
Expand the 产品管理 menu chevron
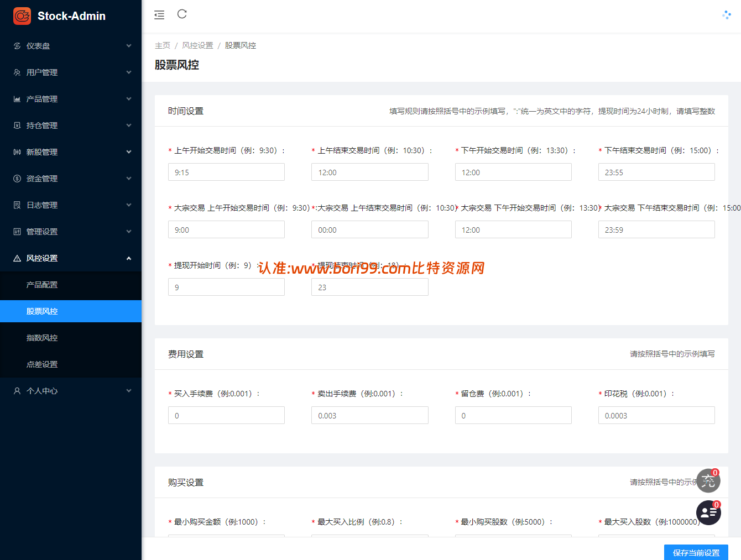coord(129,99)
